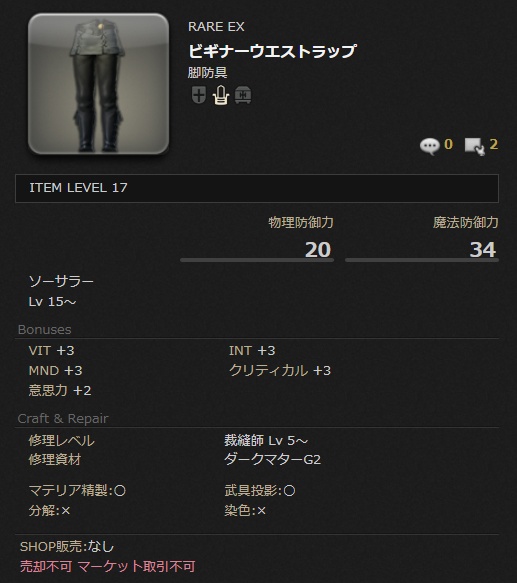Click the 売却不可 マーケット取引不可 red text
Viewport: 517px width, 583px height.
click(107, 567)
